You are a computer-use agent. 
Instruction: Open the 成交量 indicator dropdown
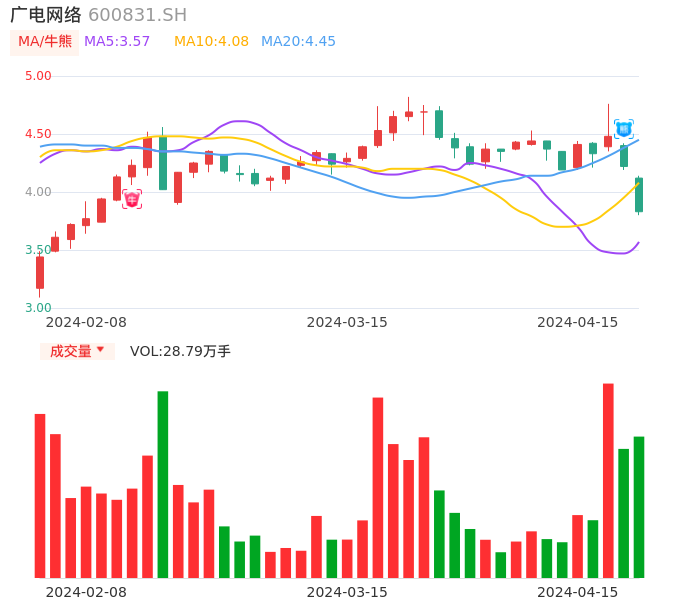77,351
